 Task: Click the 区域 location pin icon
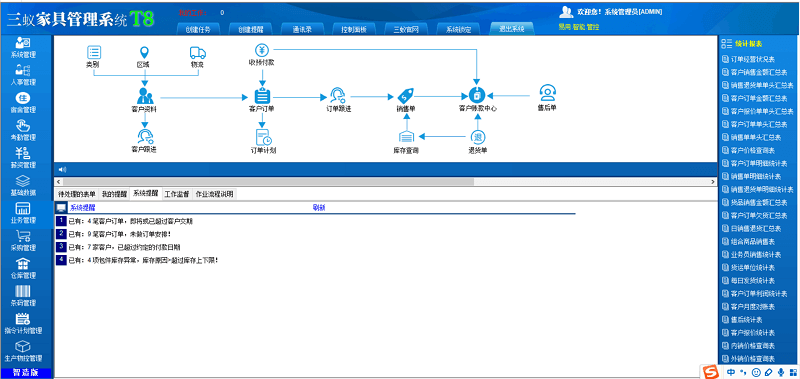pos(144,52)
